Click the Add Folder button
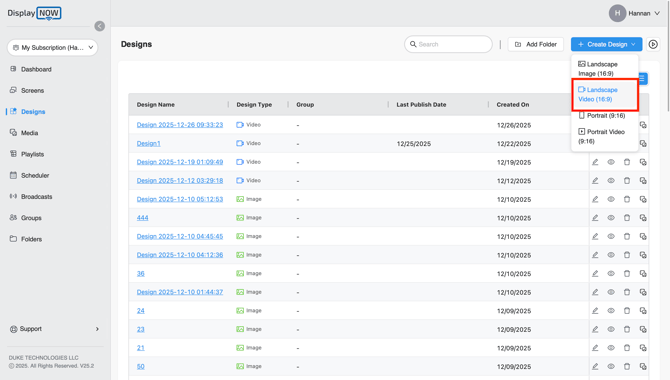670x380 pixels. 535,44
